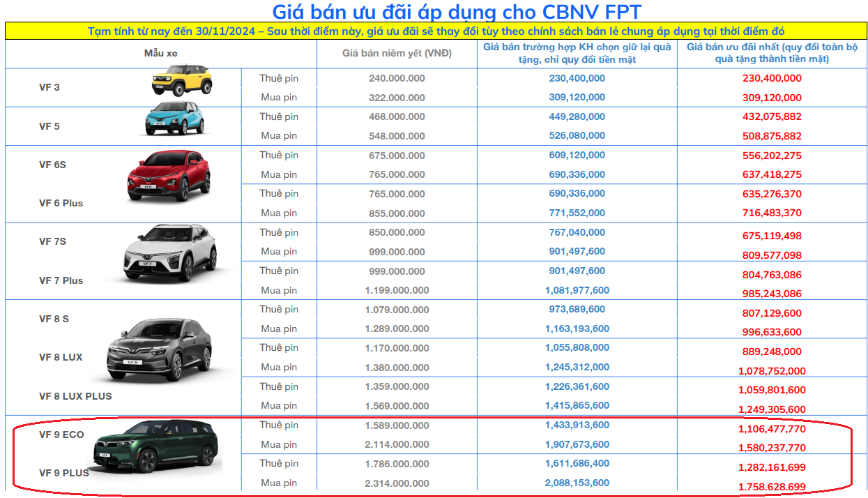Screen dimensions: 868x498
Task: Click red price '675,119,498' for VF 7S
Action: point(771,236)
